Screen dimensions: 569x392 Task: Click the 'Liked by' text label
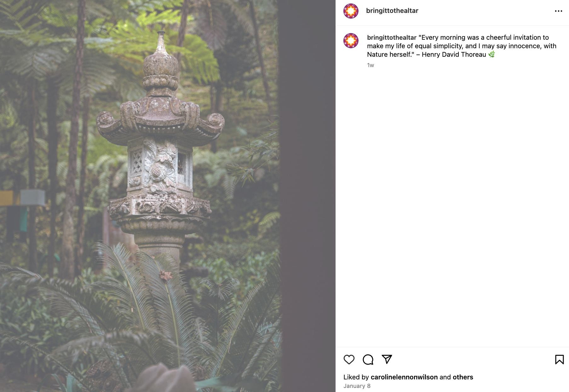(356, 377)
